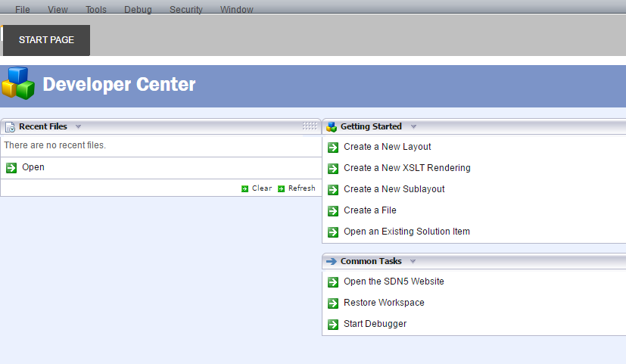This screenshot has width=626, height=364.
Task: Click the arrow icon beside Restore Workspace
Action: pos(333,303)
